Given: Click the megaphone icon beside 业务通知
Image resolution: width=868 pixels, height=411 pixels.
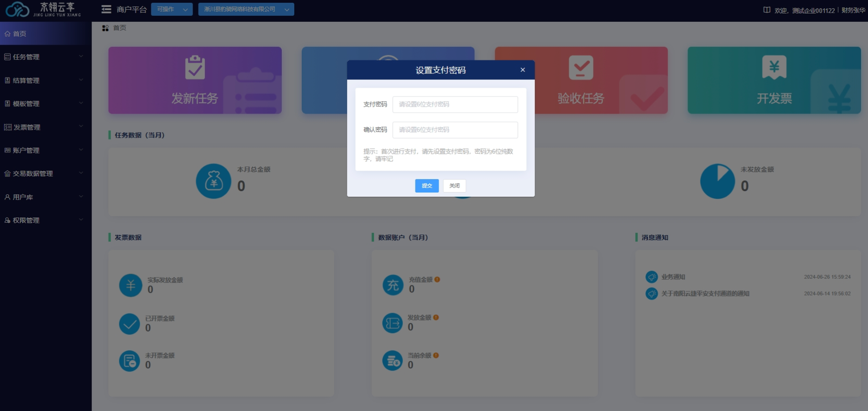Looking at the screenshot, I should coord(652,277).
